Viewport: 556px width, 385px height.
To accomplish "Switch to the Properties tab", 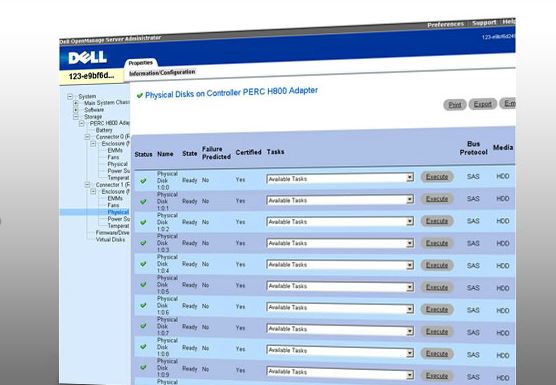I will (141, 63).
